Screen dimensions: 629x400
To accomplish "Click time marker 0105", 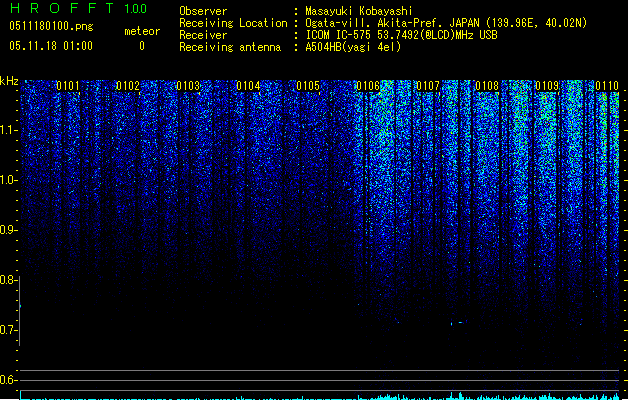I will point(308,86).
